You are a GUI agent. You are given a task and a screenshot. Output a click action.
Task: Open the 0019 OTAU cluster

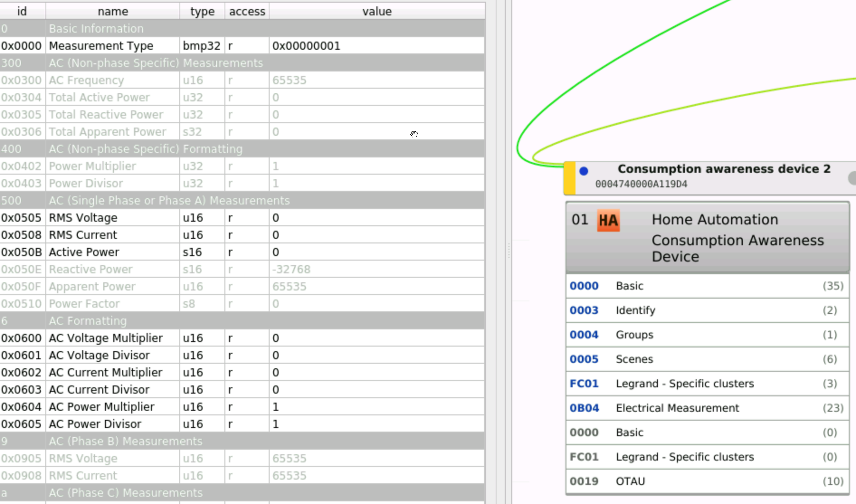click(707, 481)
